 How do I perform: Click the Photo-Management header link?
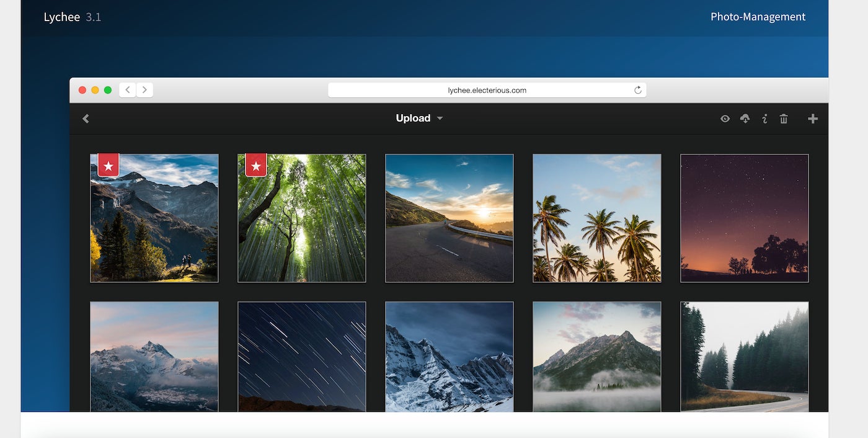pyautogui.click(x=758, y=17)
